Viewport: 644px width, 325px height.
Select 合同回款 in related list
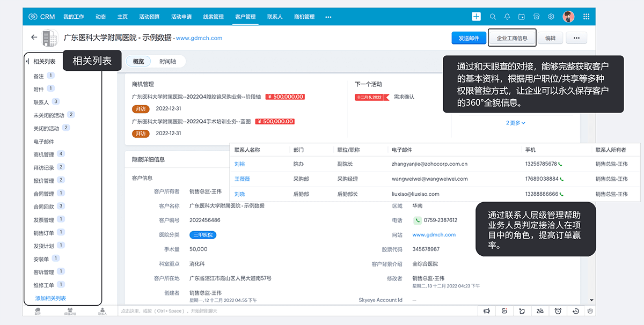[x=43, y=206]
